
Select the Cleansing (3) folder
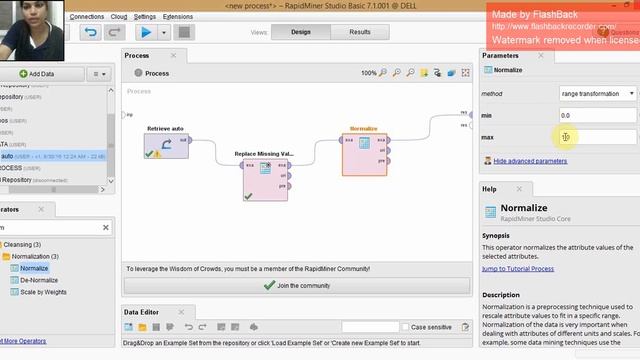coord(22,244)
